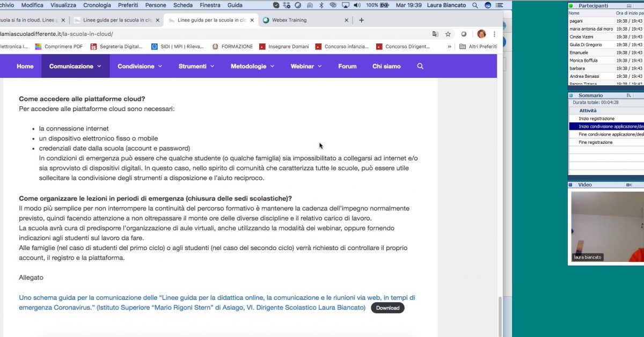Open the Chrome profile avatar

481,34
